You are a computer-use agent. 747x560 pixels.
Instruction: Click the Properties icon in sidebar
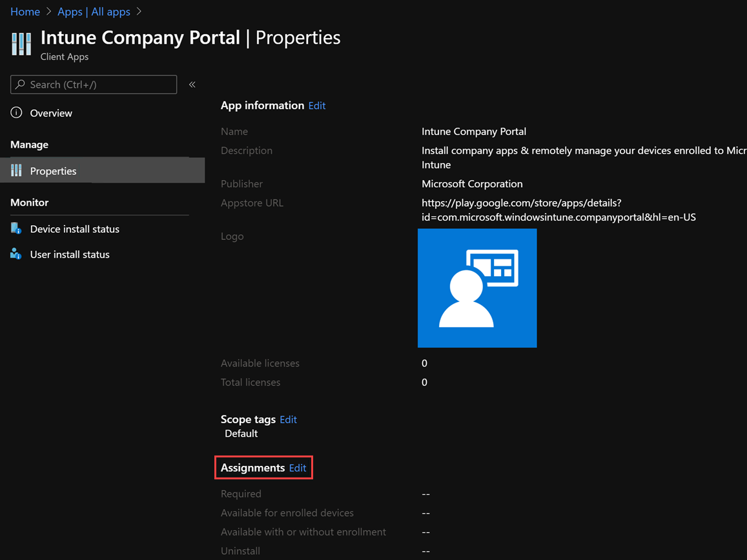(x=16, y=170)
